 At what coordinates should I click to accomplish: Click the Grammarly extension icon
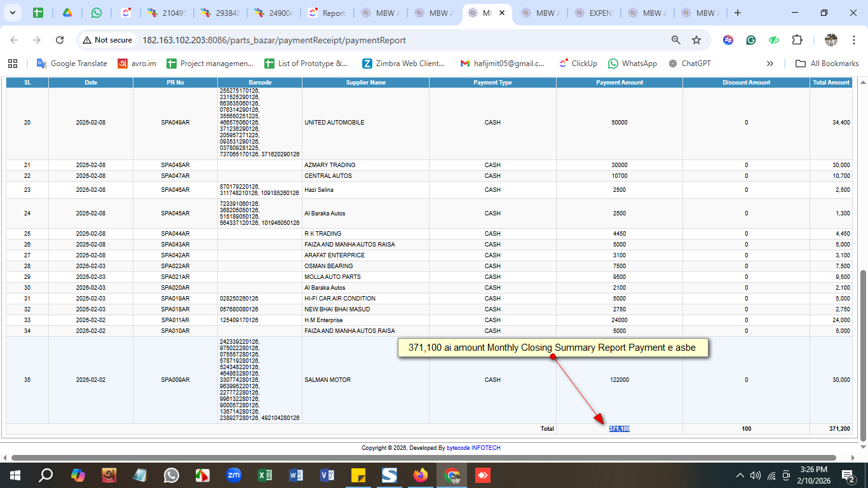pos(751,40)
